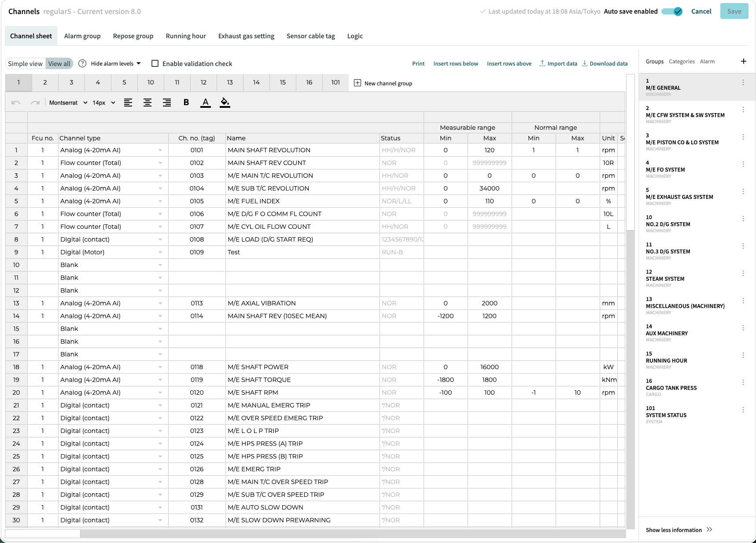Screen dimensions: 756x543
Task: Undo the last edit in the toolbar
Action: [16, 103]
